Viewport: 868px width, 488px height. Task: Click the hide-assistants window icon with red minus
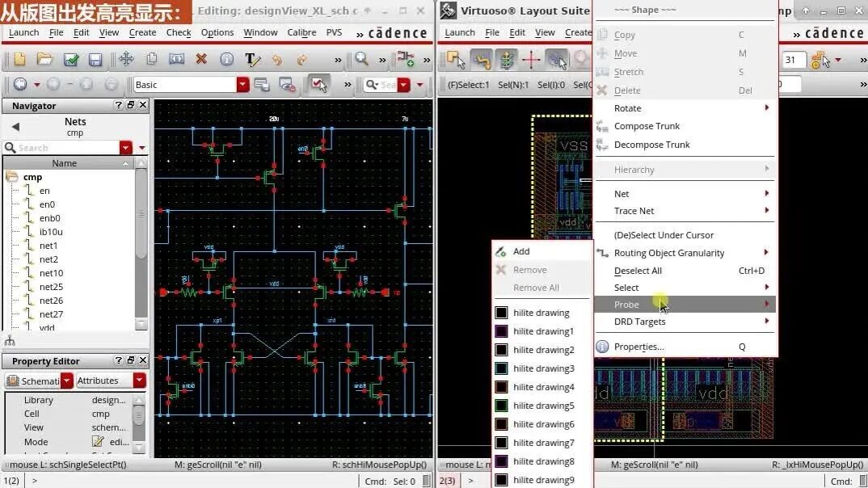pyautogui.click(x=287, y=85)
